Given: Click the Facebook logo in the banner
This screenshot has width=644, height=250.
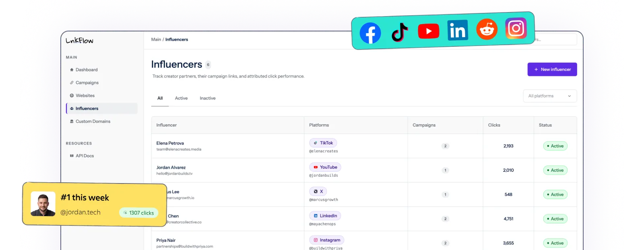Looking at the screenshot, I should (x=370, y=33).
